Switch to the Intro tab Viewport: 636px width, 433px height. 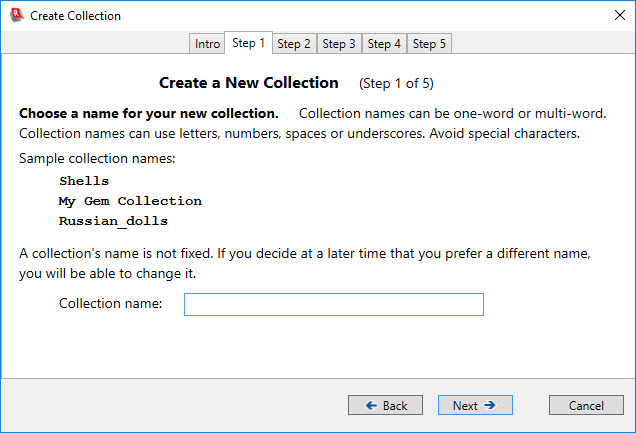[207, 44]
